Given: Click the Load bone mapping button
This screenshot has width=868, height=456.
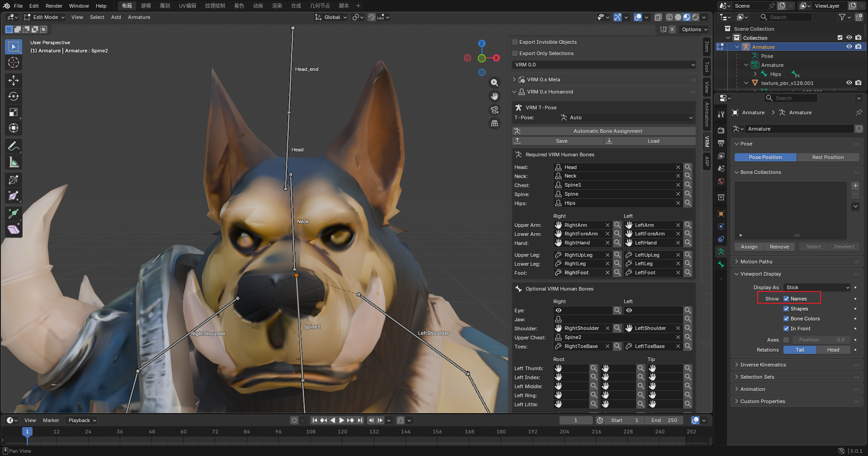Looking at the screenshot, I should (x=650, y=141).
